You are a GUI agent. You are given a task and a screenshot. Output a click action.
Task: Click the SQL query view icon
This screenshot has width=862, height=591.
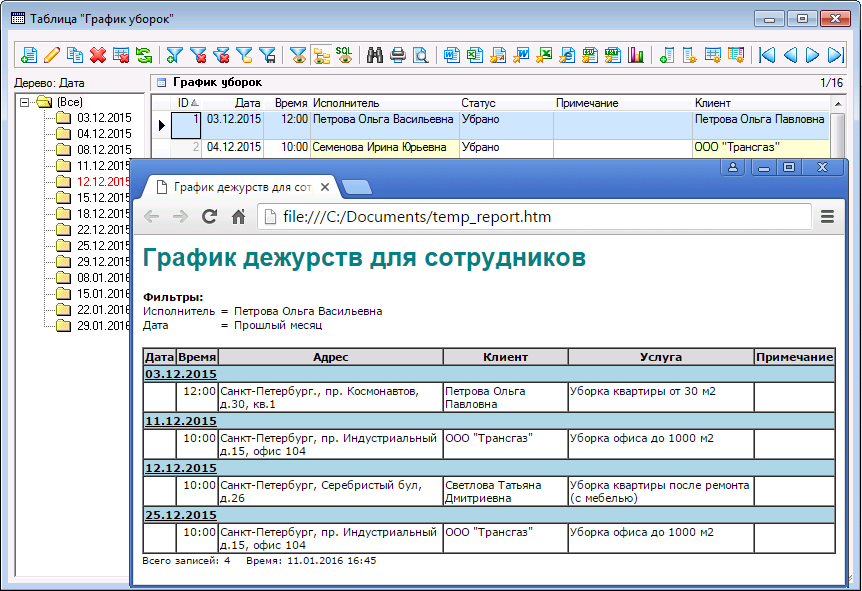[344, 55]
